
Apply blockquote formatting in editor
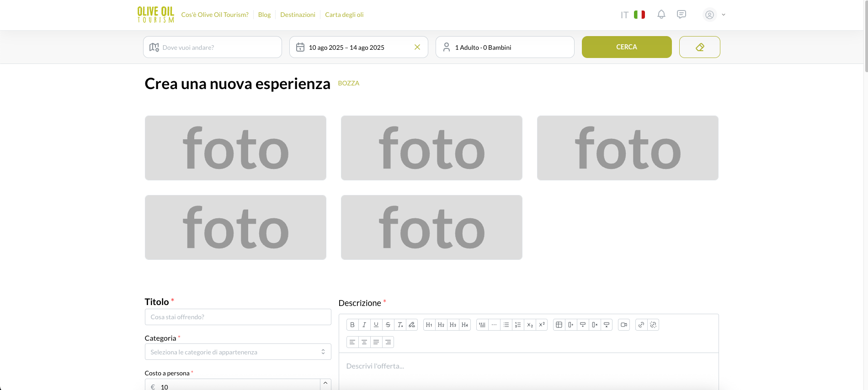point(482,325)
